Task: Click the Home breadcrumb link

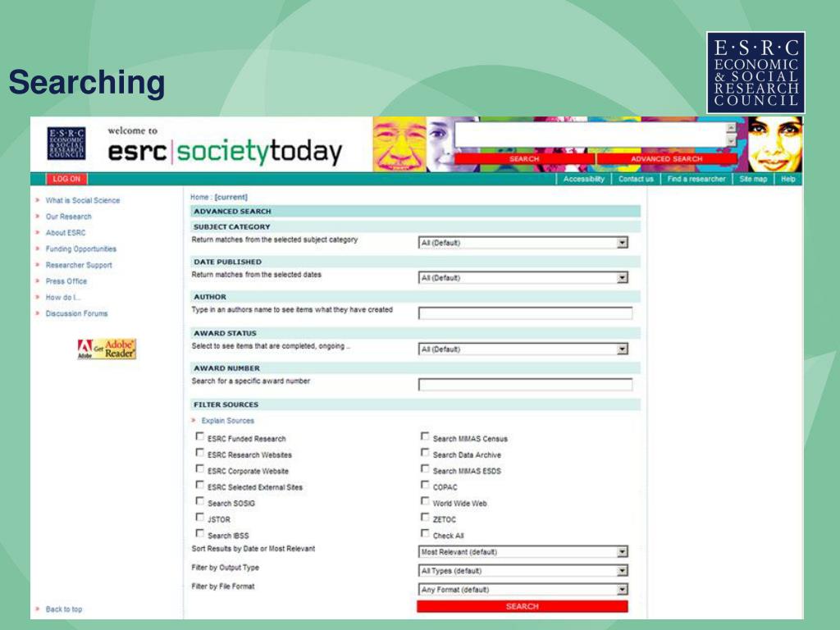Action: pos(199,197)
